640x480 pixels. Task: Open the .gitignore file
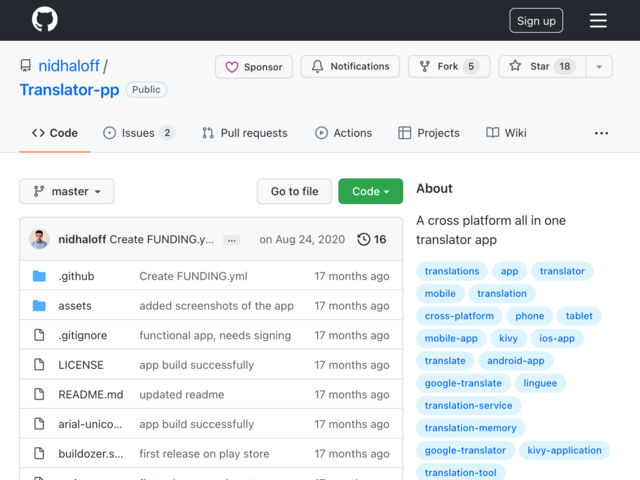(x=82, y=335)
